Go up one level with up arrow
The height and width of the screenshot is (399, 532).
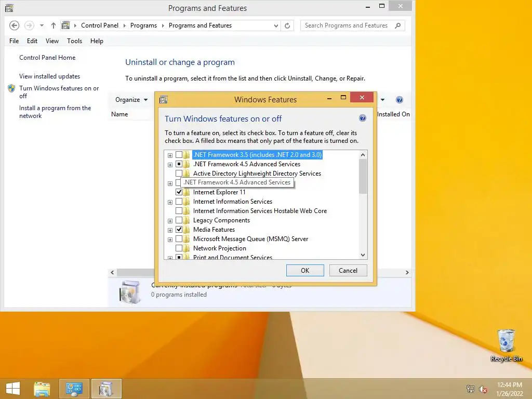tap(54, 25)
